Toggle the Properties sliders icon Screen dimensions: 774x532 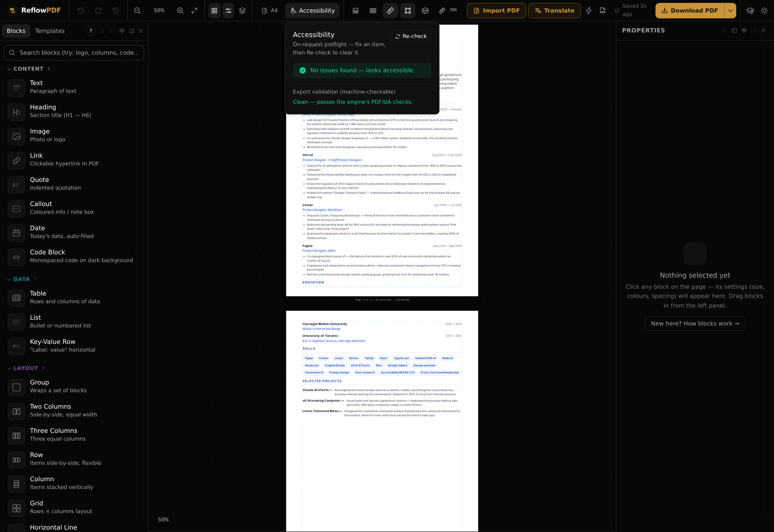click(228, 10)
